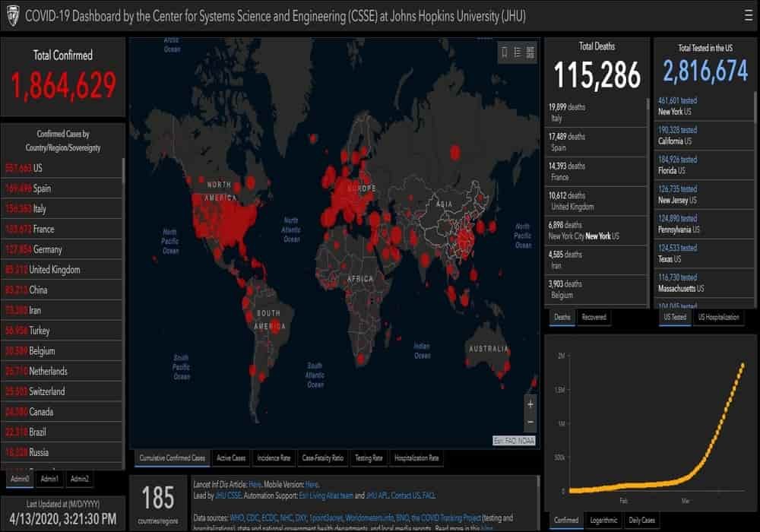Click the 14,393 deaths France entry
Viewport: 760px width, 532px height.
coord(596,172)
